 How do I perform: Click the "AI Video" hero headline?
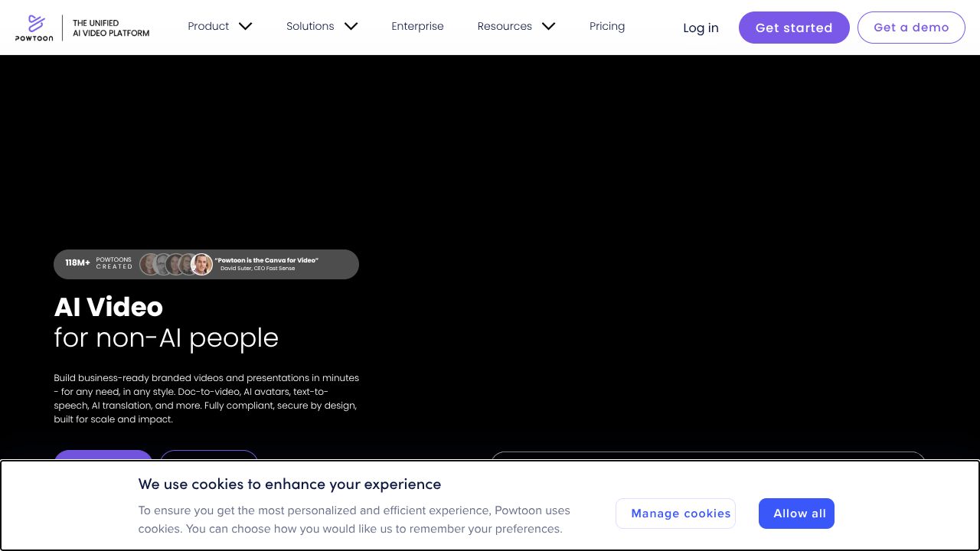point(109,307)
